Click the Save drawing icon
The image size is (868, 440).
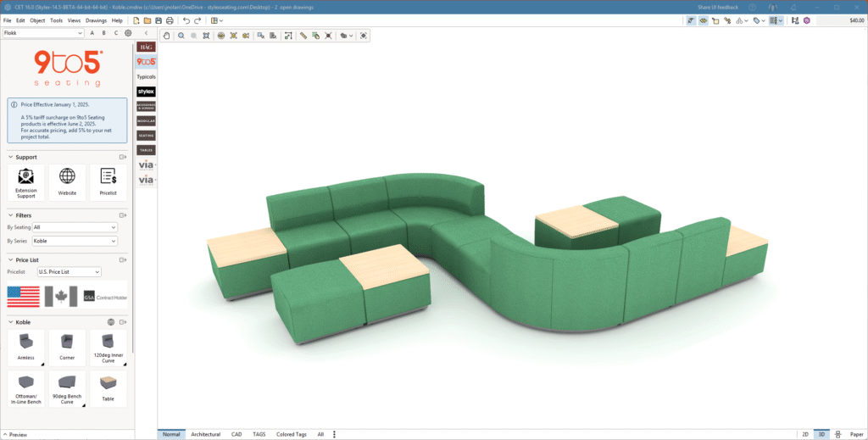click(x=159, y=20)
